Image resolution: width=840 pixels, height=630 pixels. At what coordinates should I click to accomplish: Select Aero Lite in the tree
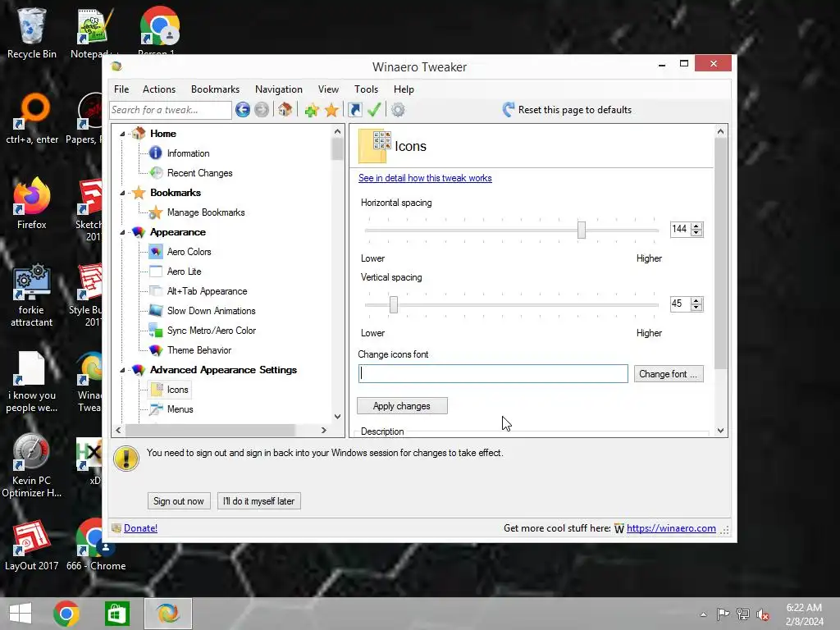(184, 272)
